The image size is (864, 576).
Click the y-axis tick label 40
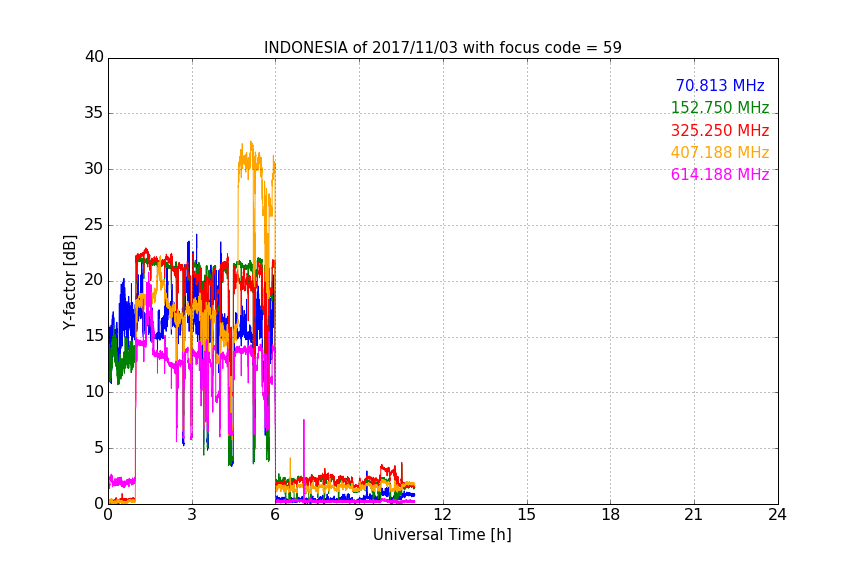(94, 57)
